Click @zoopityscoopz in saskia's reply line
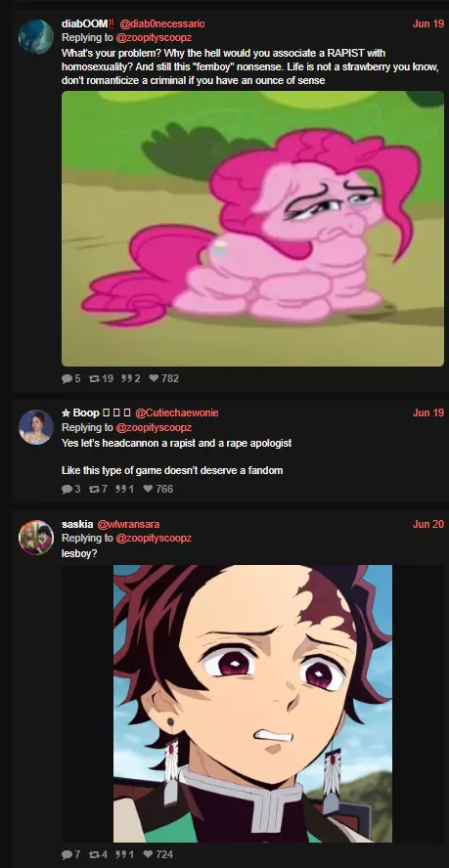 (154, 538)
